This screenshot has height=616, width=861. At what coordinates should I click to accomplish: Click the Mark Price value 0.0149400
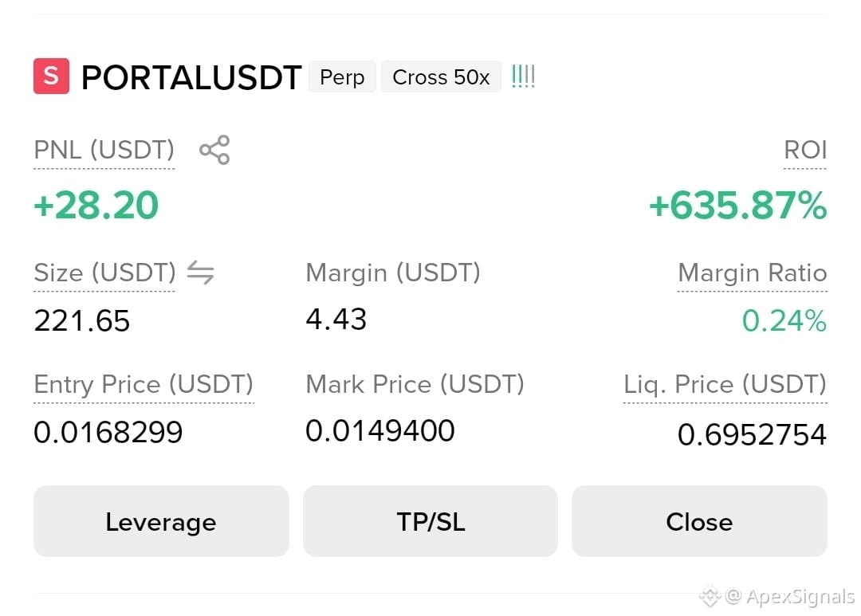[380, 430]
